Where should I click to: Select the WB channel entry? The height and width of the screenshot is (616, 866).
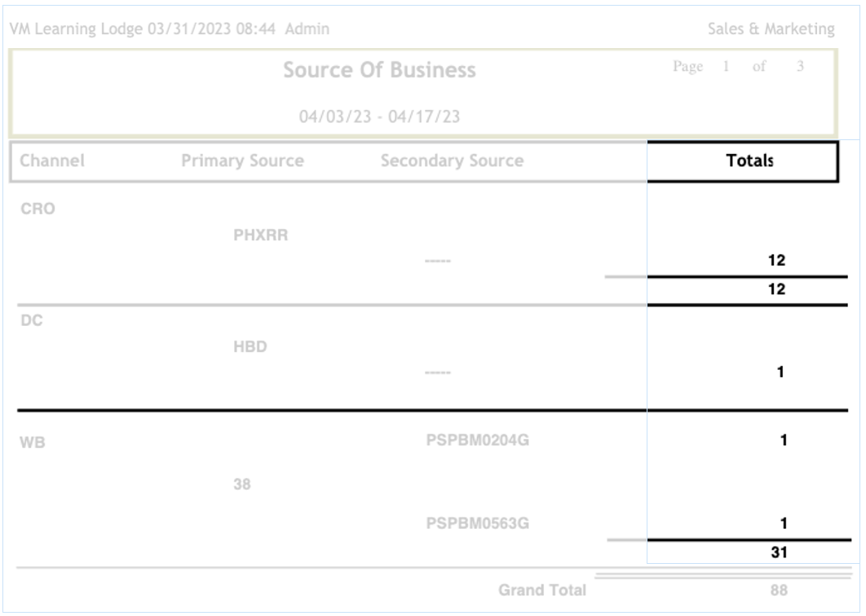point(32,445)
